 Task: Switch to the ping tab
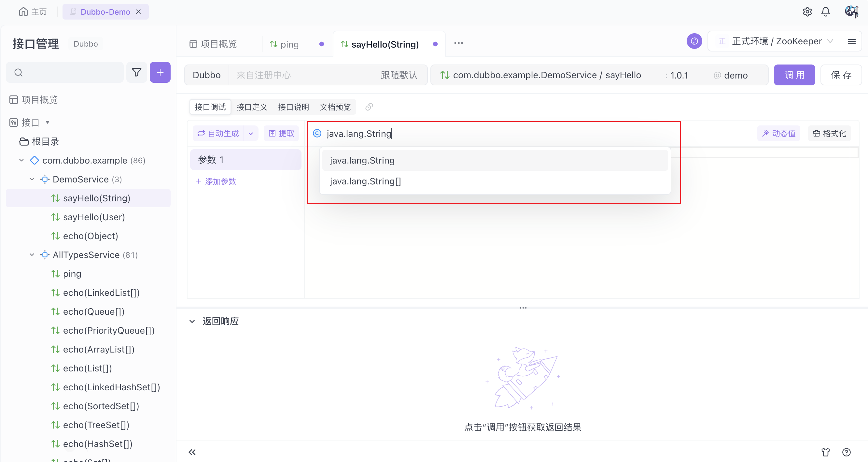pos(289,44)
